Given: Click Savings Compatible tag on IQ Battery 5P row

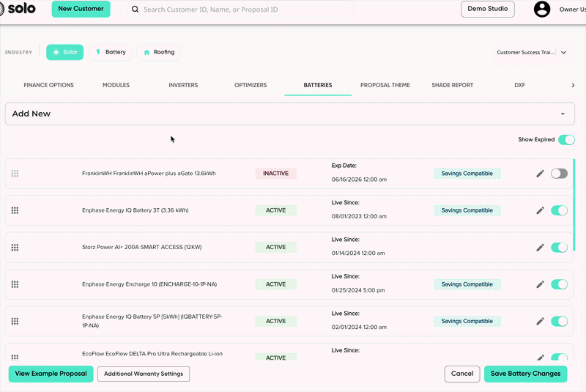Looking at the screenshot, I should click(x=467, y=322).
